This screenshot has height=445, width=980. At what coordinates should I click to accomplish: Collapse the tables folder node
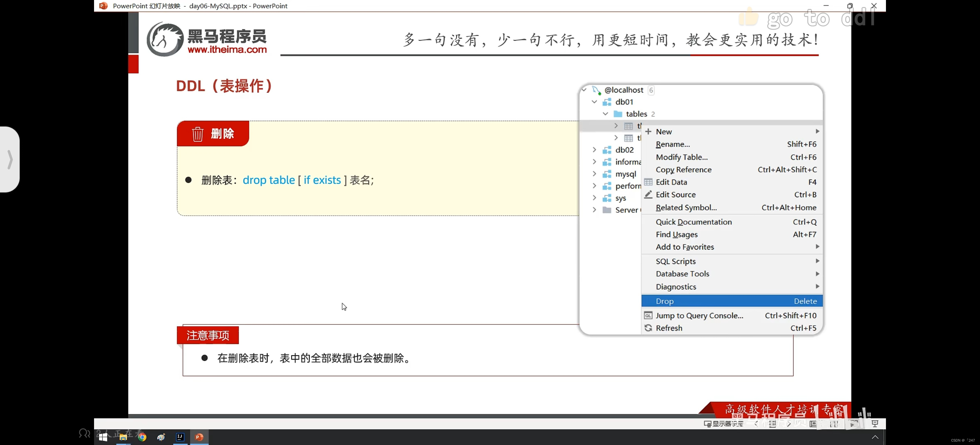(x=605, y=114)
